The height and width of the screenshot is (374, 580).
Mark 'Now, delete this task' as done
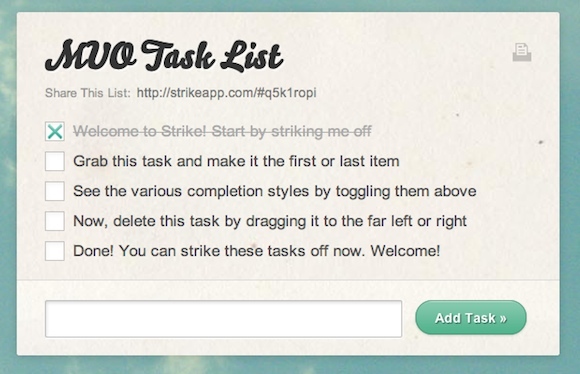(x=55, y=221)
